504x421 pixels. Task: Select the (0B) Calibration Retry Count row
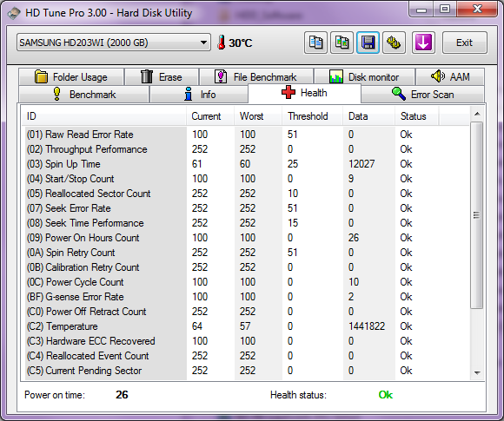[x=245, y=267]
